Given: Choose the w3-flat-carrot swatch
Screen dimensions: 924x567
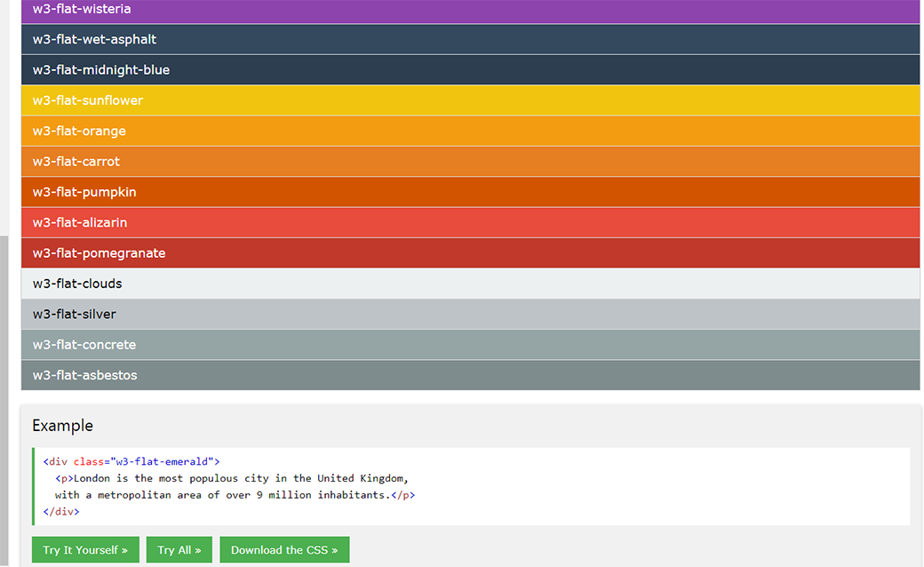Looking at the screenshot, I should (x=470, y=162).
